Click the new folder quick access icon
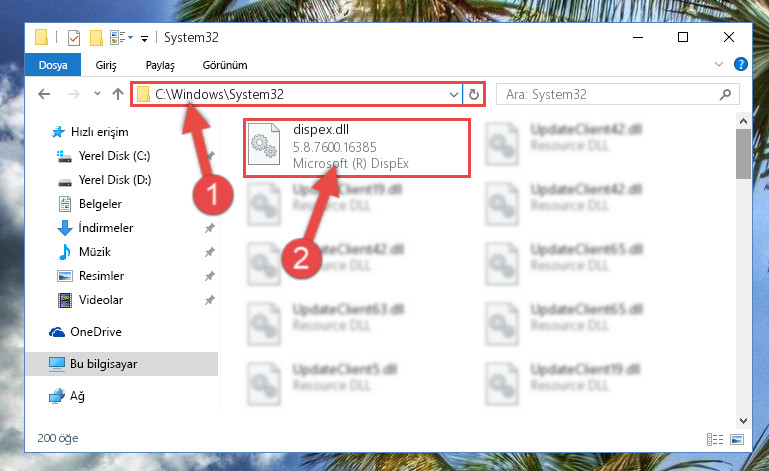Screen dimensions: 769x471 [x=96, y=37]
